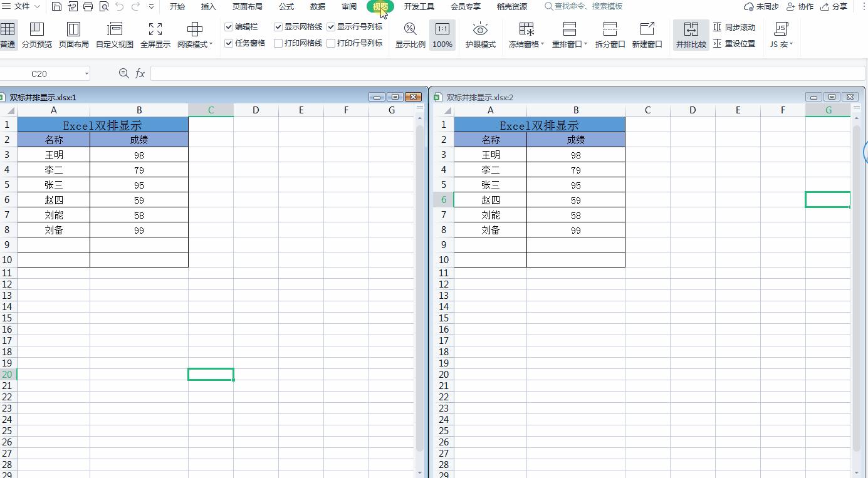Expand the 重排窗口 dropdown
This screenshot has width=868, height=478.
[569, 35]
